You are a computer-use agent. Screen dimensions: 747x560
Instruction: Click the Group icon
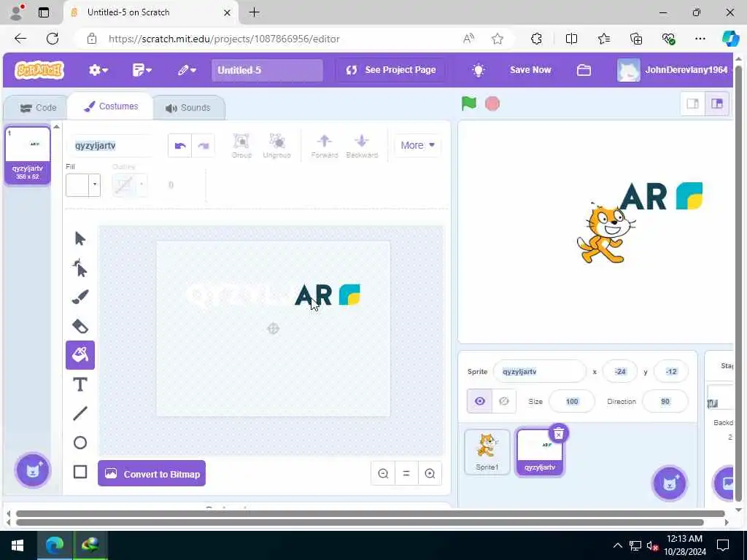(241, 146)
